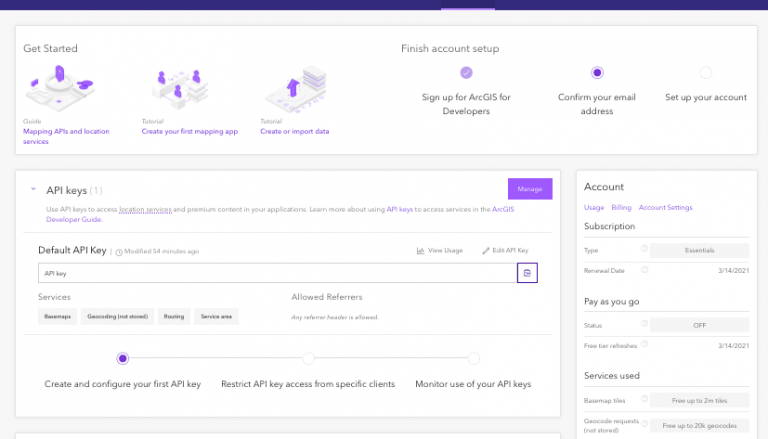768x439 pixels.
Task: Open info icon next to Free tier refreshes
Action: pos(645,344)
